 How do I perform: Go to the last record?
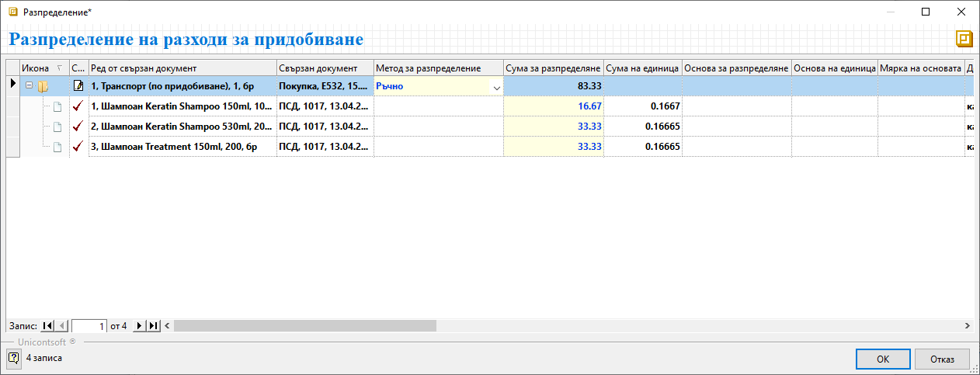coord(153,326)
